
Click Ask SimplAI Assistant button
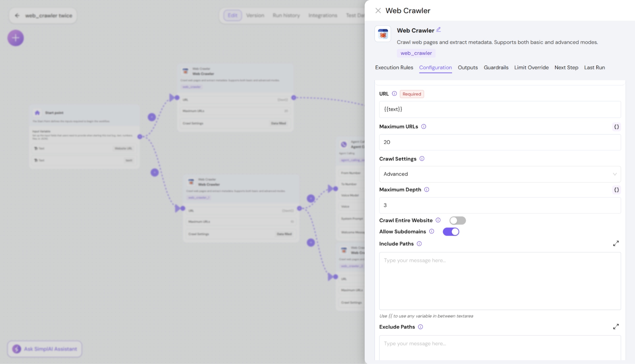click(x=45, y=349)
